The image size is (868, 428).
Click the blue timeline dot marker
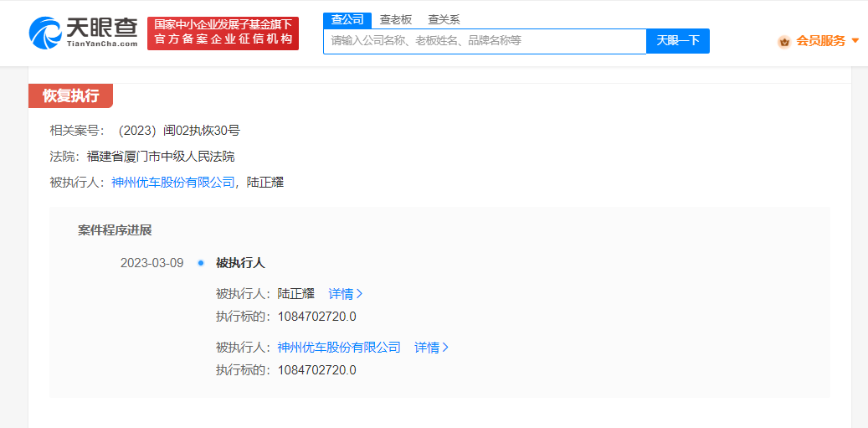[x=201, y=263]
